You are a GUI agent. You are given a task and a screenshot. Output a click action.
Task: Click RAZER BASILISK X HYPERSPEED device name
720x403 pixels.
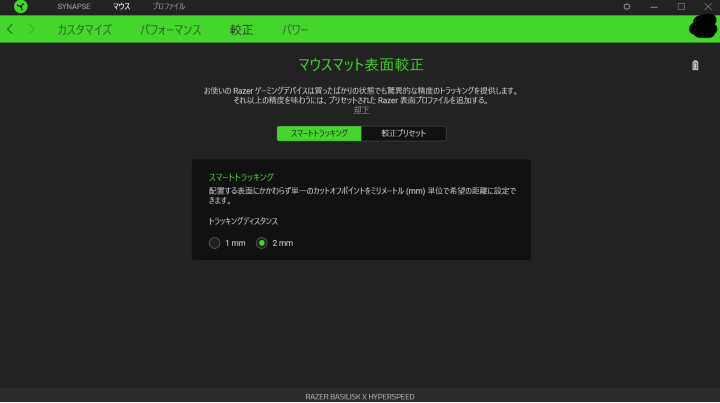[360, 397]
